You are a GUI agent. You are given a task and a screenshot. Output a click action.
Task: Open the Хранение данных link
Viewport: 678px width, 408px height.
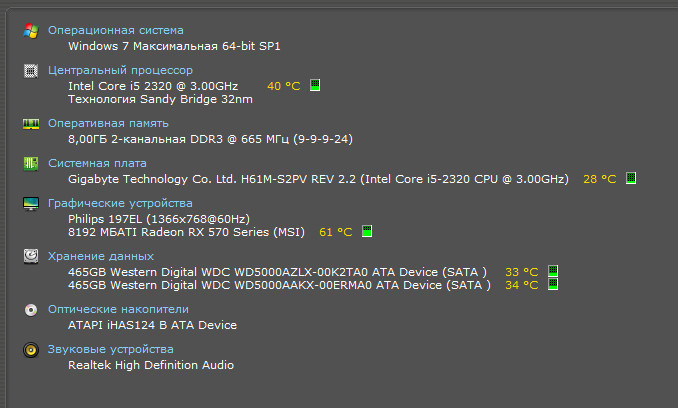(x=101, y=256)
